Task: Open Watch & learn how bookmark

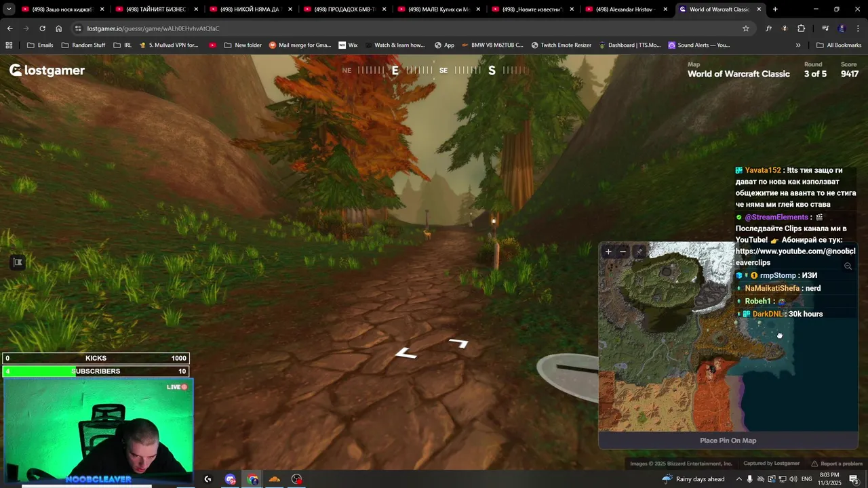Action: point(394,45)
